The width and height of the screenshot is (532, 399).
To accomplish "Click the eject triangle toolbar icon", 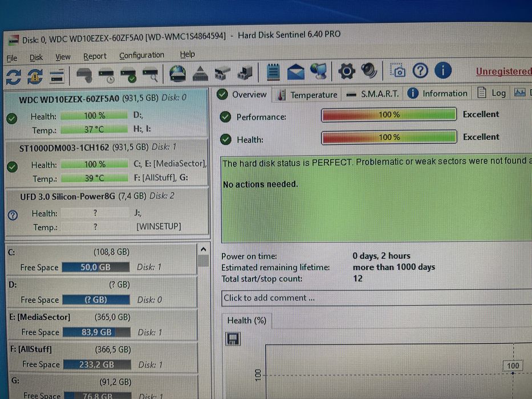I will tap(200, 74).
